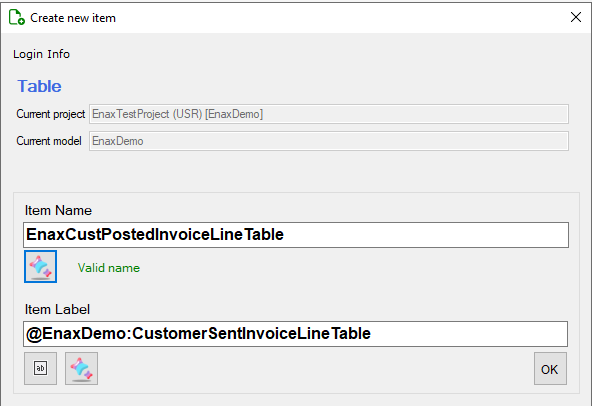The height and width of the screenshot is (406, 592).
Task: Click the 'Item Label' caption
Action: (x=57, y=309)
